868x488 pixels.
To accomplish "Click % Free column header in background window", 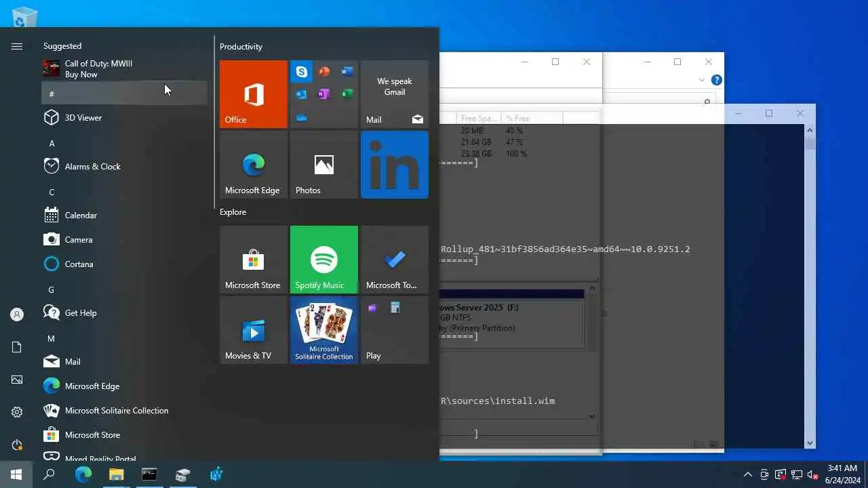I will [x=532, y=118].
